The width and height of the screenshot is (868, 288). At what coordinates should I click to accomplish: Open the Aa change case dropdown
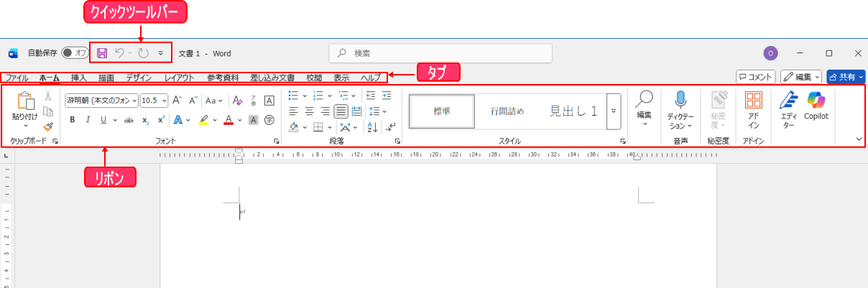[x=214, y=101]
